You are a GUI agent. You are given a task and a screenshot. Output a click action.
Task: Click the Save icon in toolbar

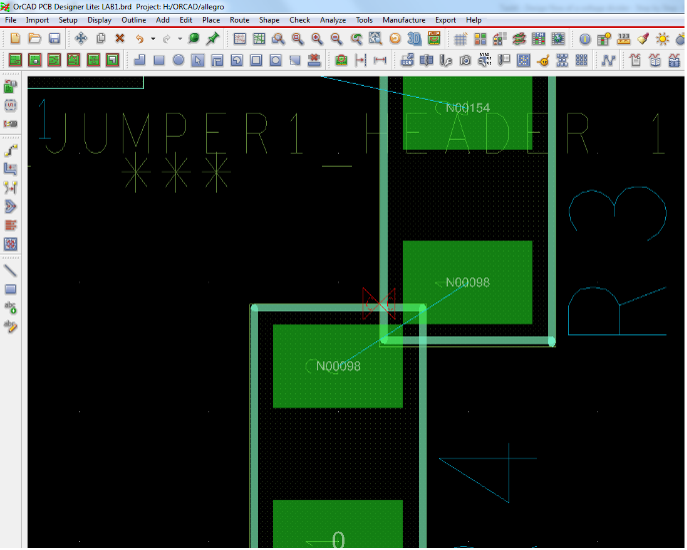tap(54, 38)
